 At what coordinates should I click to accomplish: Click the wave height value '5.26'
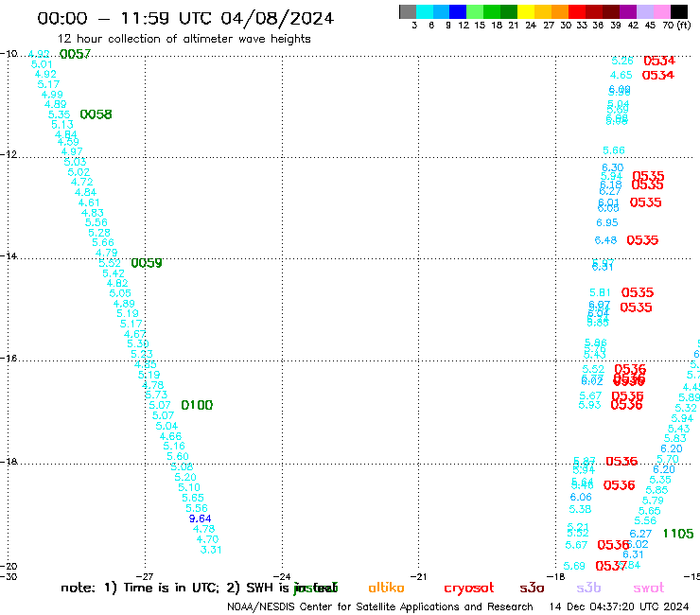pyautogui.click(x=622, y=61)
